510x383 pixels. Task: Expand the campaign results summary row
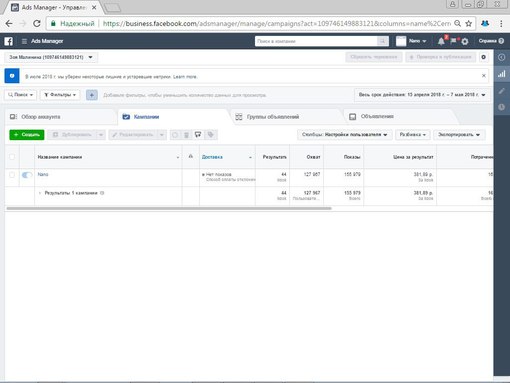click(40, 193)
